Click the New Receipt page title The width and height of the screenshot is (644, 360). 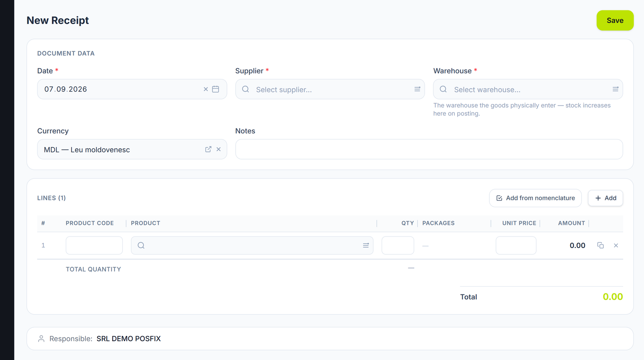point(58,20)
